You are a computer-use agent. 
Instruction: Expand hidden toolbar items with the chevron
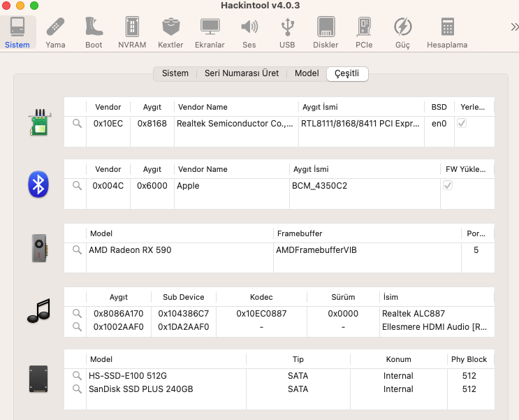pos(513,27)
